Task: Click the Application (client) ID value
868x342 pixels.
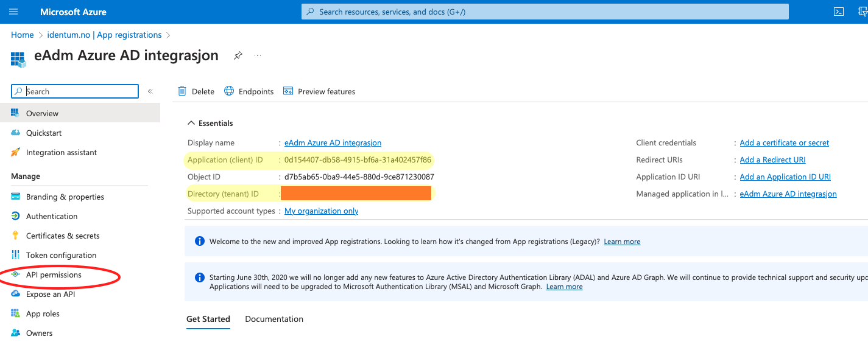Action: click(x=358, y=159)
